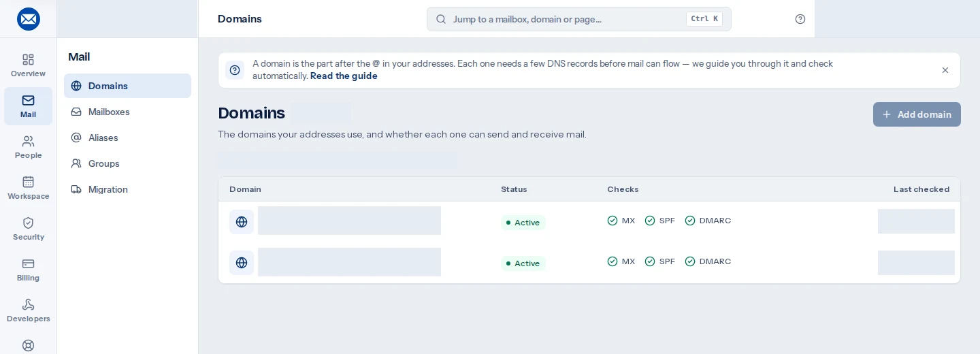980x354 pixels.
Task: Click the help question-mark icon in header
Action: [x=800, y=19]
